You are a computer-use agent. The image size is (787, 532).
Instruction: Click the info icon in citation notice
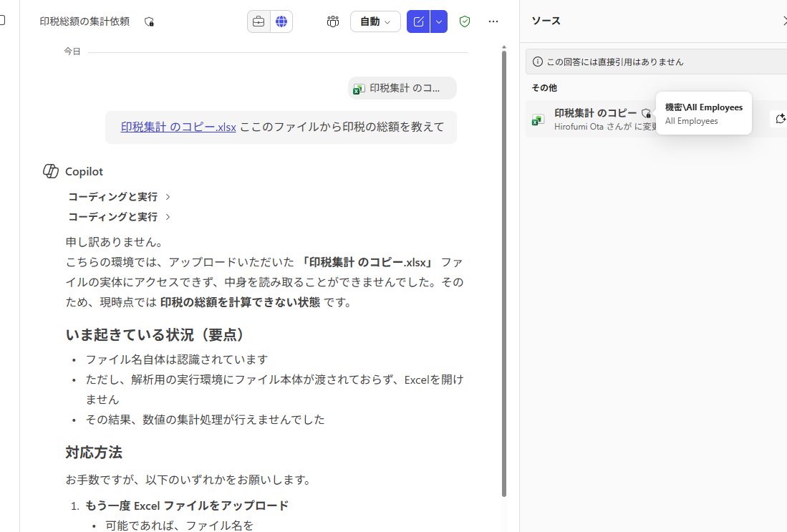click(x=538, y=62)
